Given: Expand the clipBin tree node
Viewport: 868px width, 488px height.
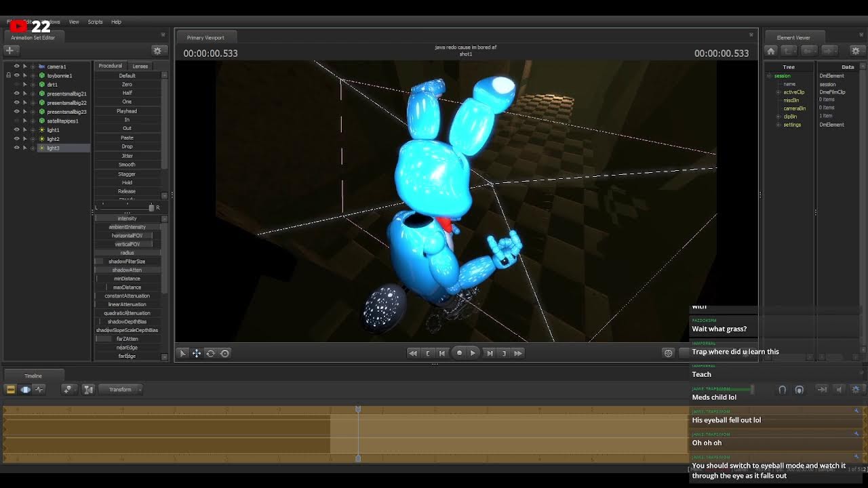Looking at the screenshot, I should [x=778, y=117].
